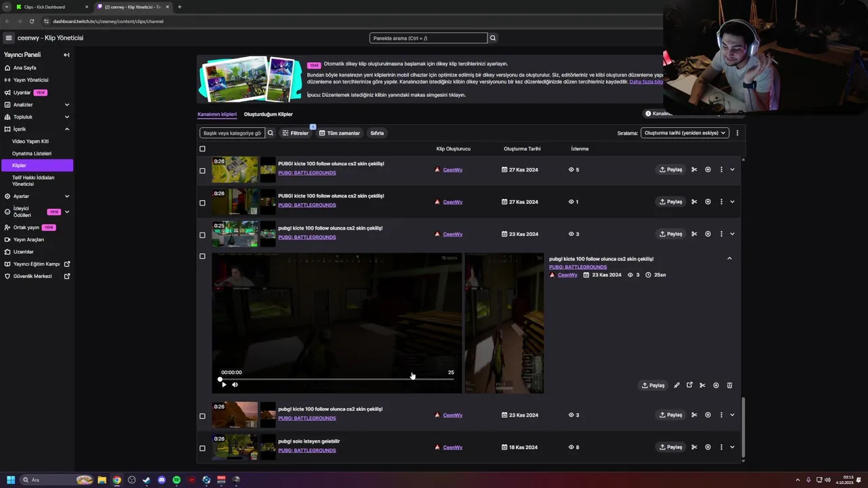
Task: Click plus circle icon in expanded clip panel
Action: click(716, 385)
